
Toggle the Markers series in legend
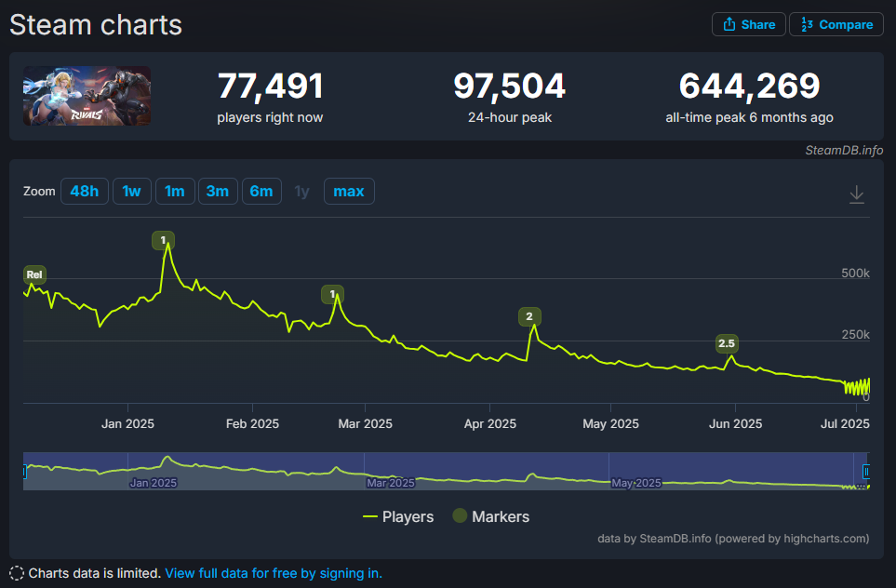click(491, 516)
